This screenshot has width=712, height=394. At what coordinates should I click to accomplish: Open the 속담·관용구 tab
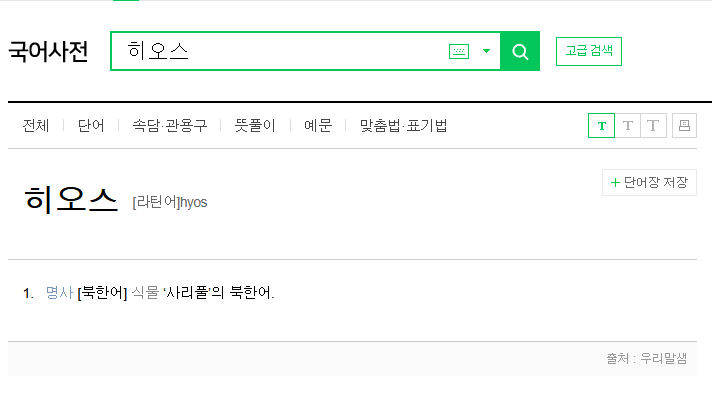click(x=169, y=125)
